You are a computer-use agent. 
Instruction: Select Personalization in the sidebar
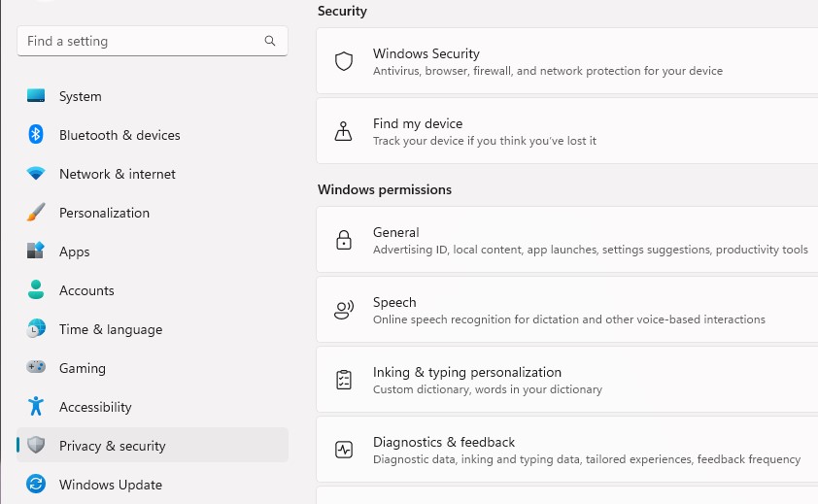point(153,213)
